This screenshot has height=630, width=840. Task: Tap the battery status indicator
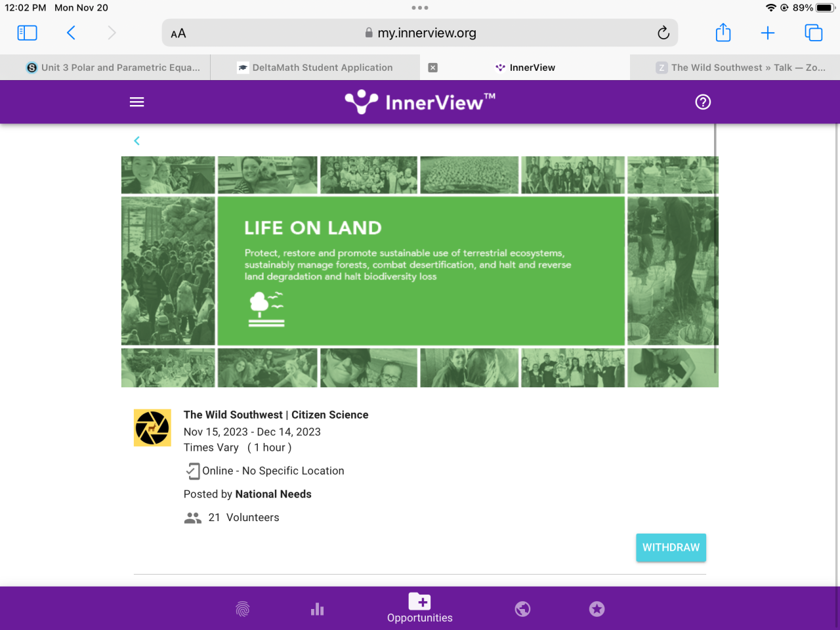click(825, 8)
